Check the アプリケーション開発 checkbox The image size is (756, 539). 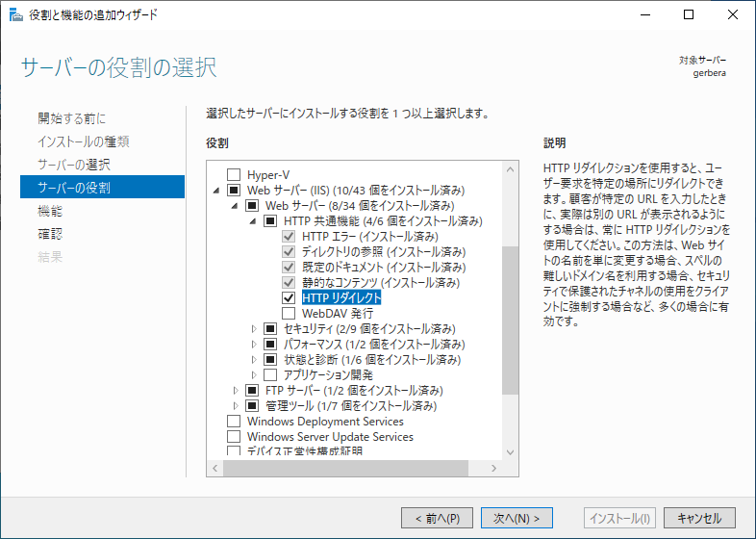pyautogui.click(x=270, y=375)
